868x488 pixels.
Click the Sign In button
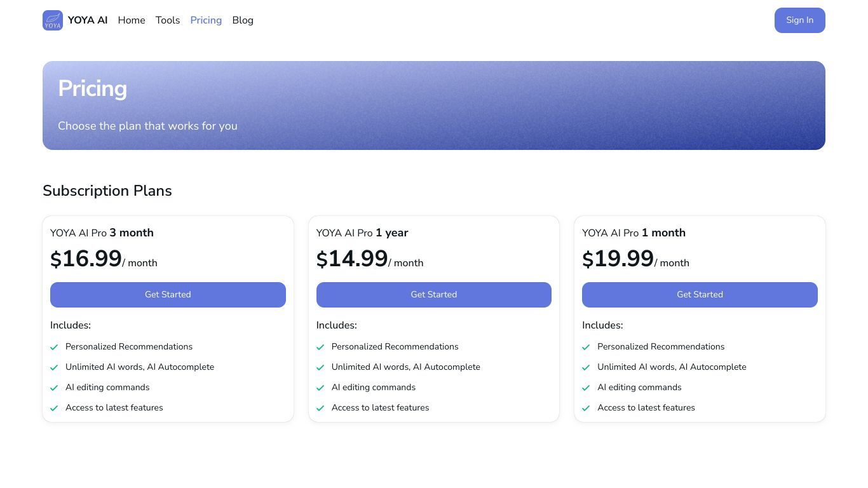point(799,20)
